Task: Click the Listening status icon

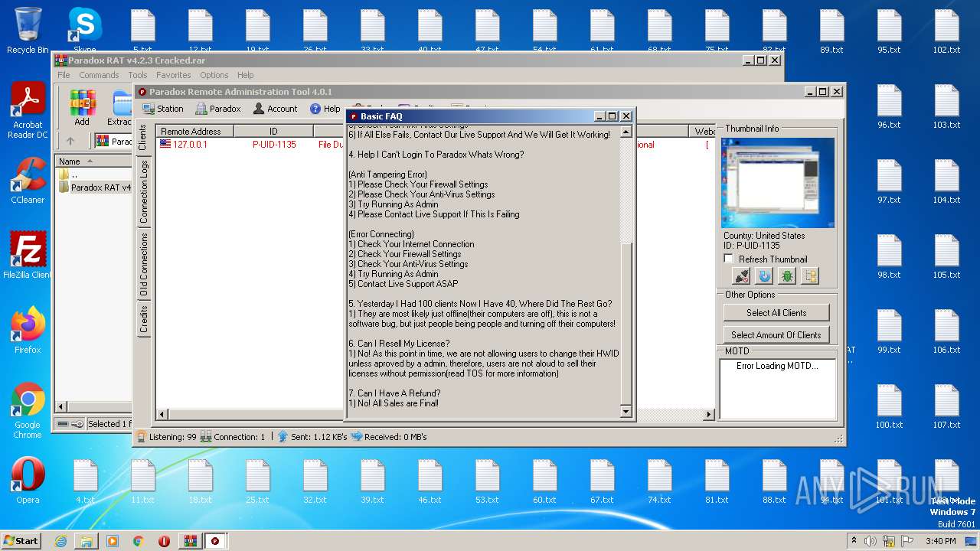Action: tap(142, 437)
